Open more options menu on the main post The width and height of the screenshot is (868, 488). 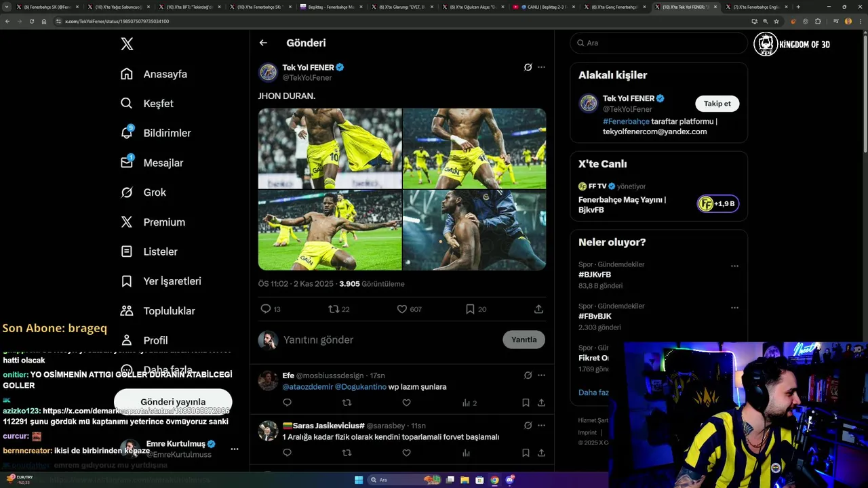[x=541, y=67]
